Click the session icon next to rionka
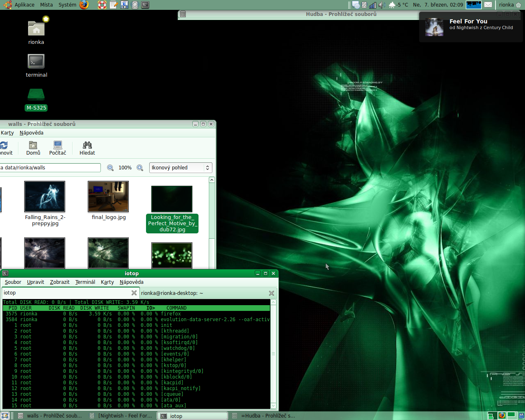The height and width of the screenshot is (420, 525). tap(518, 5)
